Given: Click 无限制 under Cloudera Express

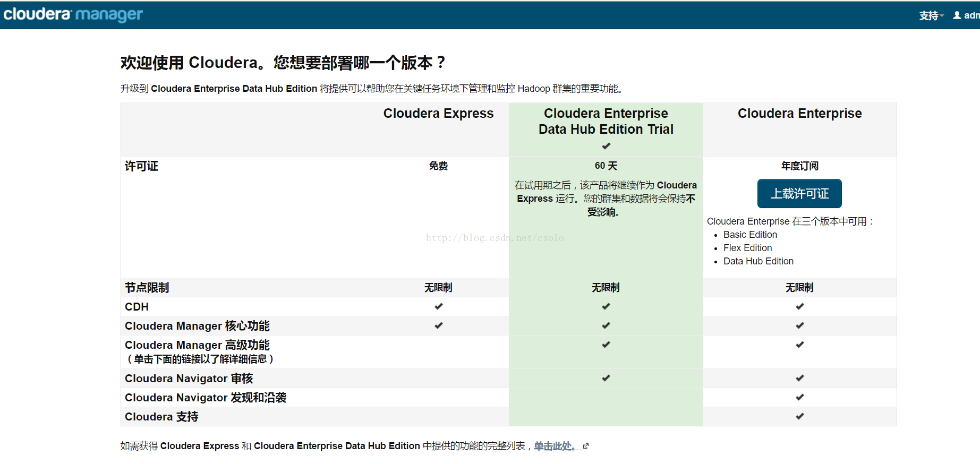Looking at the screenshot, I should (438, 288).
